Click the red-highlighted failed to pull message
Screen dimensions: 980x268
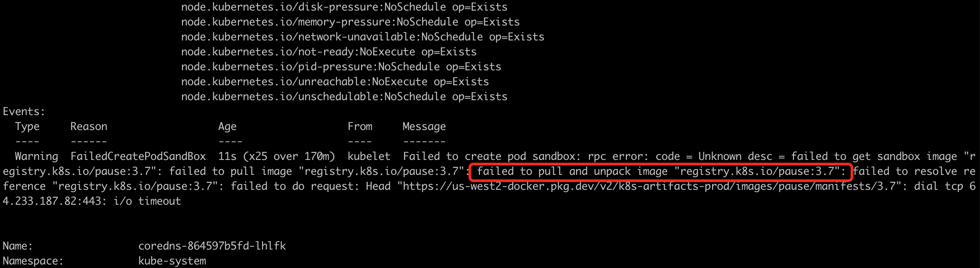pos(661,172)
